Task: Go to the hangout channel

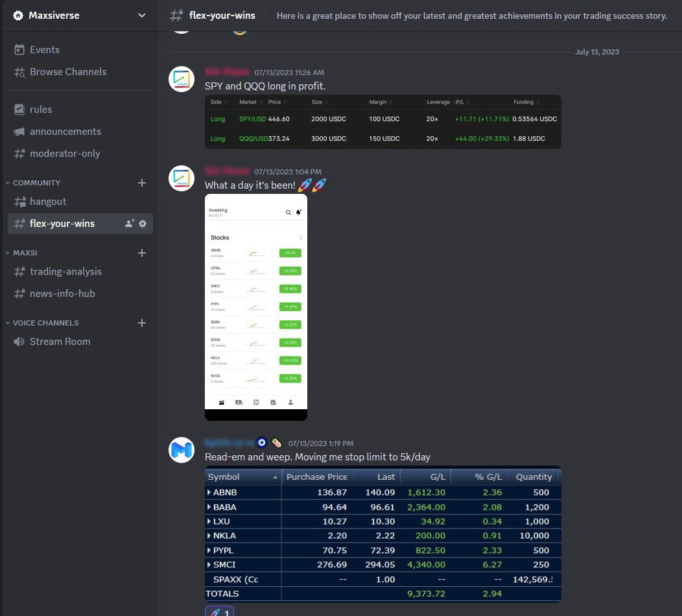Action: (80, 202)
